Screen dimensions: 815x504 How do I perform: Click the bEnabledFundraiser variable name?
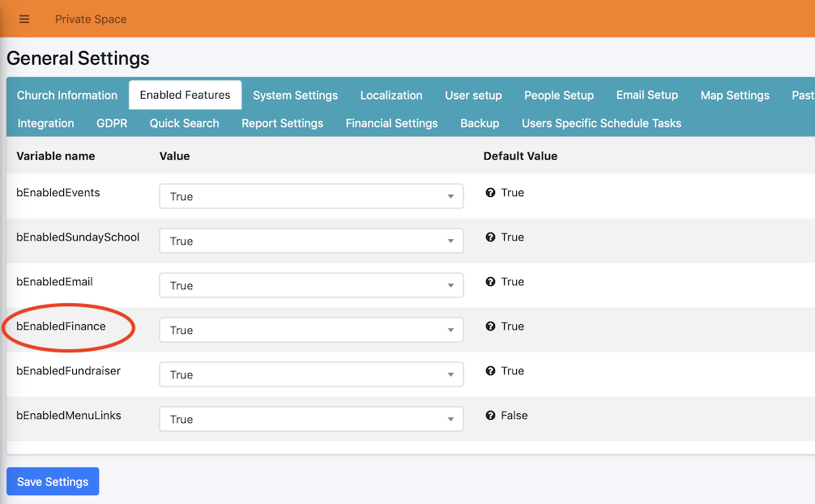[69, 371]
